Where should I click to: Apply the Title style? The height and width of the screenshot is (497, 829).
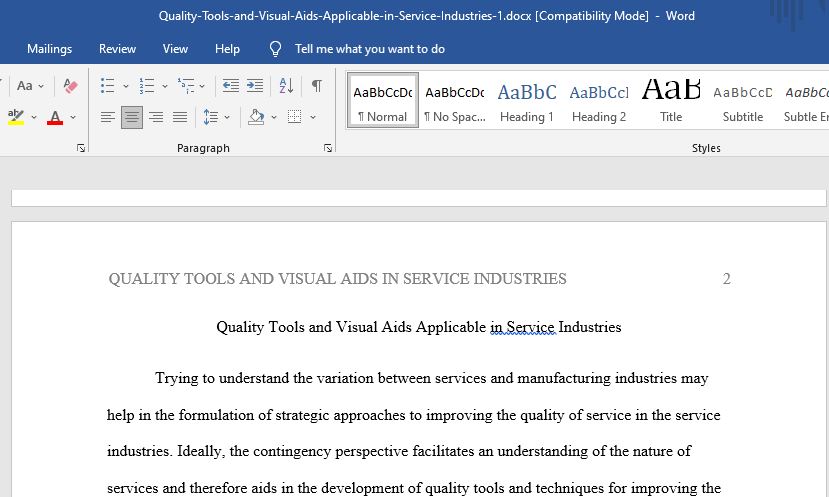point(671,100)
